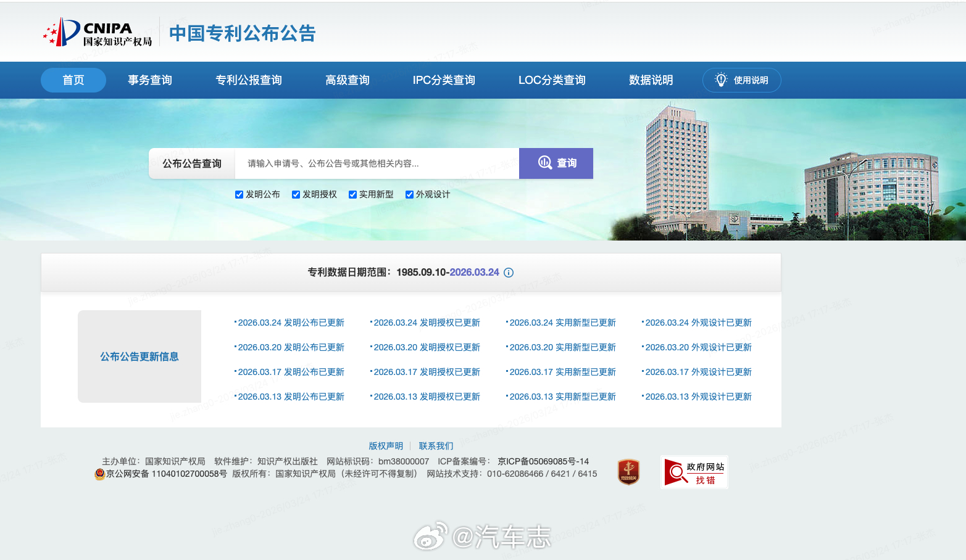Uncheck the 发明公布 checkbox
Screen dimensions: 966x560
click(x=239, y=194)
